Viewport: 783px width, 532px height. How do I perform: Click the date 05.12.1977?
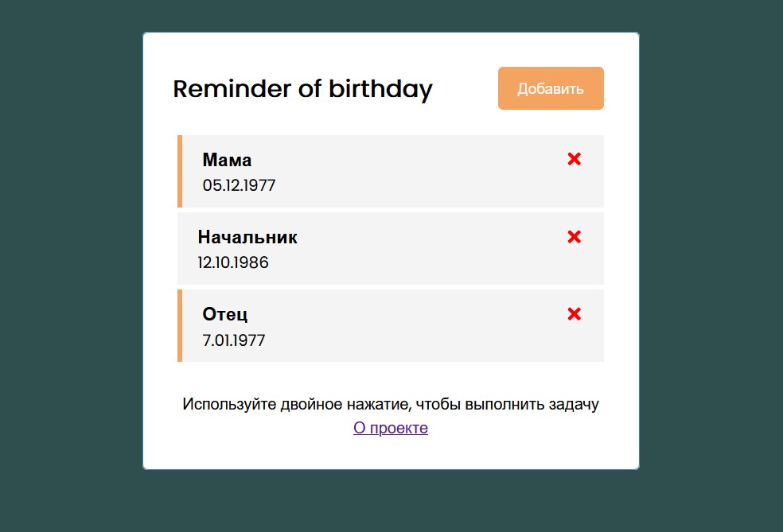pyautogui.click(x=238, y=185)
